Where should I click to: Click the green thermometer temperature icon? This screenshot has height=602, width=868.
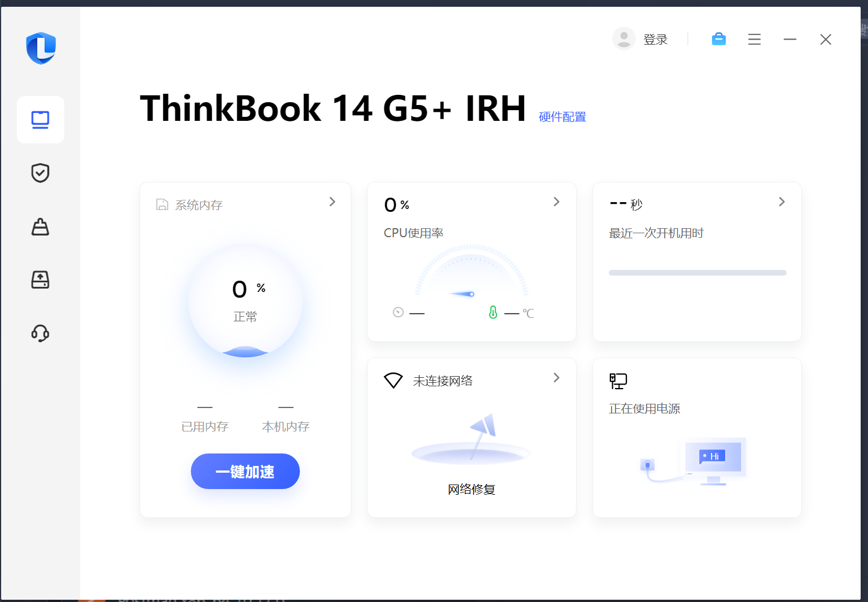tap(493, 312)
